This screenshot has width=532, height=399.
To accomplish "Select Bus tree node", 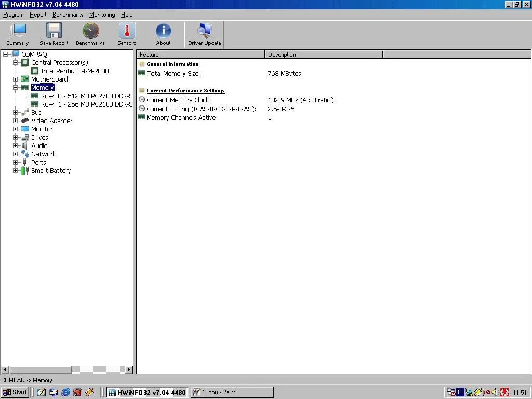I will click(36, 112).
